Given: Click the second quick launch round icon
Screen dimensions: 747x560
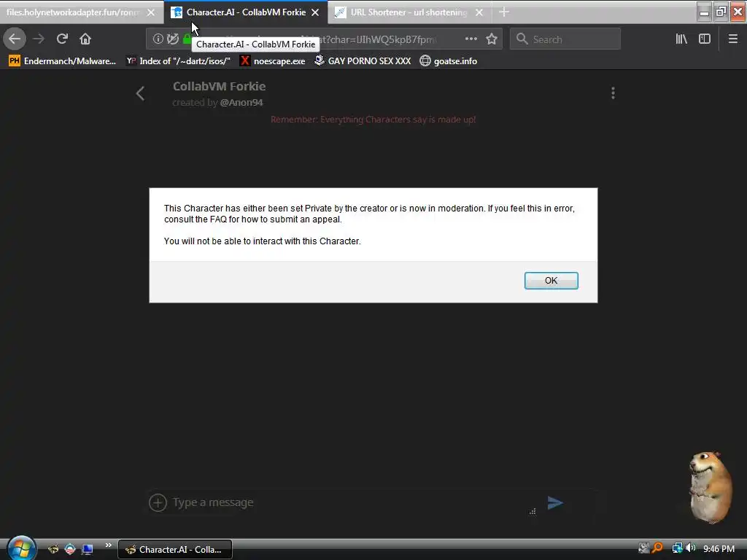Looking at the screenshot, I should 70,550.
